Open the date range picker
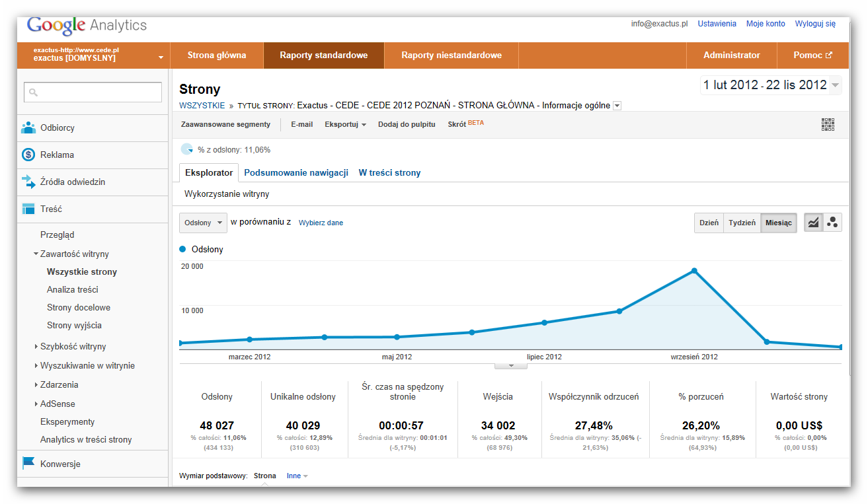Viewport: 868px width, 504px height. click(771, 85)
